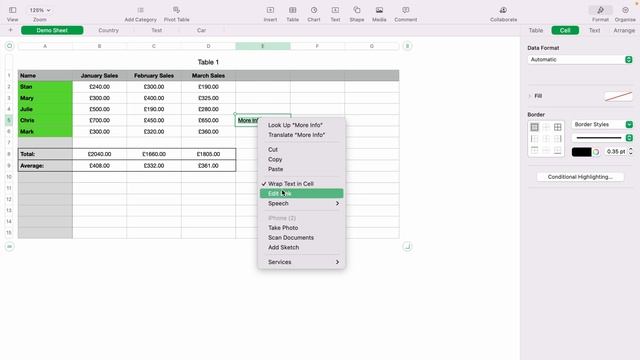Click the Comment toolbar icon

pos(406,10)
